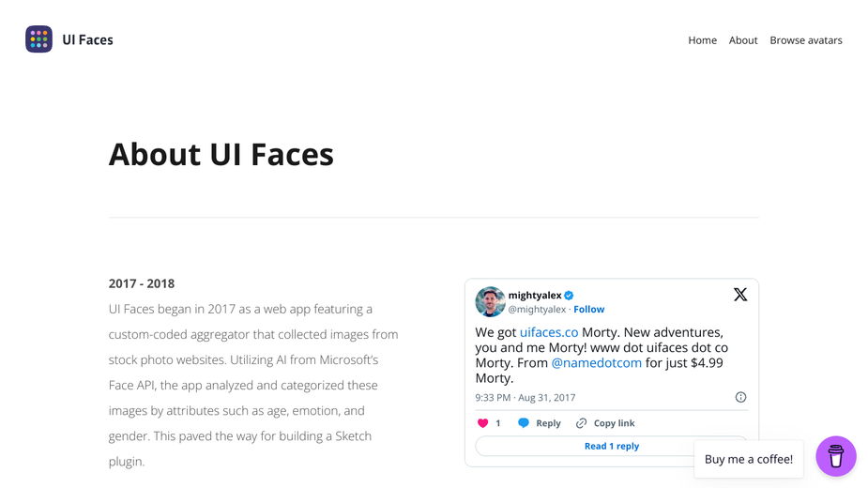Image resolution: width=868 pixels, height=488 pixels.
Task: Click the verified badge next to mightyalex
Action: coord(569,296)
